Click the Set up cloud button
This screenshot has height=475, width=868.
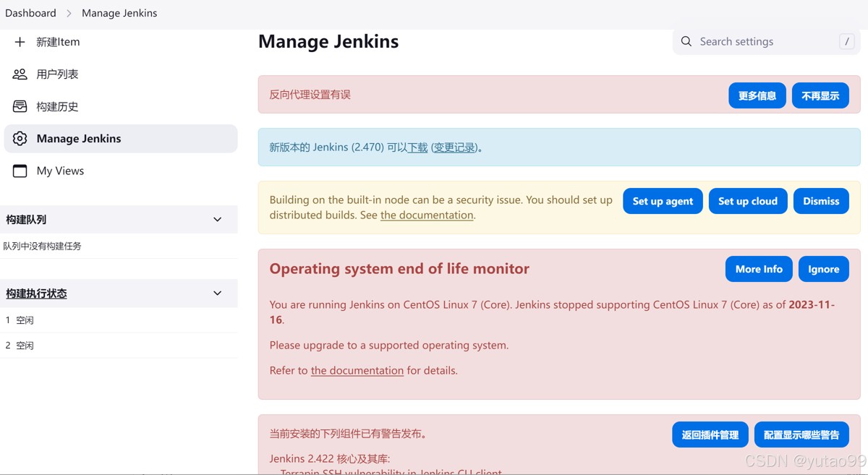748,201
